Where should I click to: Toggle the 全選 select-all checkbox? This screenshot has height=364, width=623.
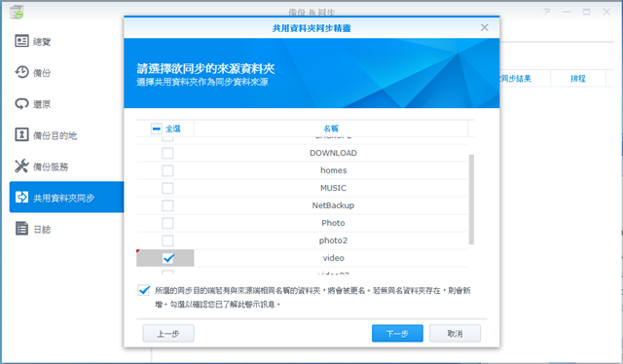click(x=157, y=128)
